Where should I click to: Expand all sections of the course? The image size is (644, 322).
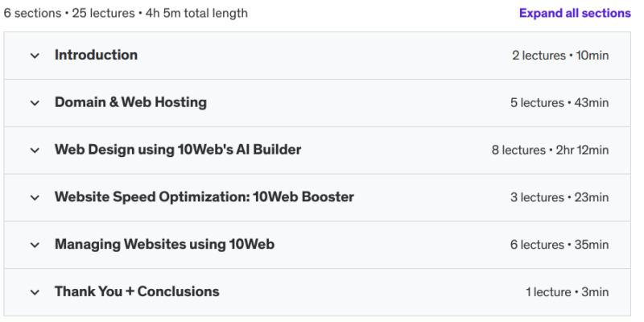[x=575, y=13]
